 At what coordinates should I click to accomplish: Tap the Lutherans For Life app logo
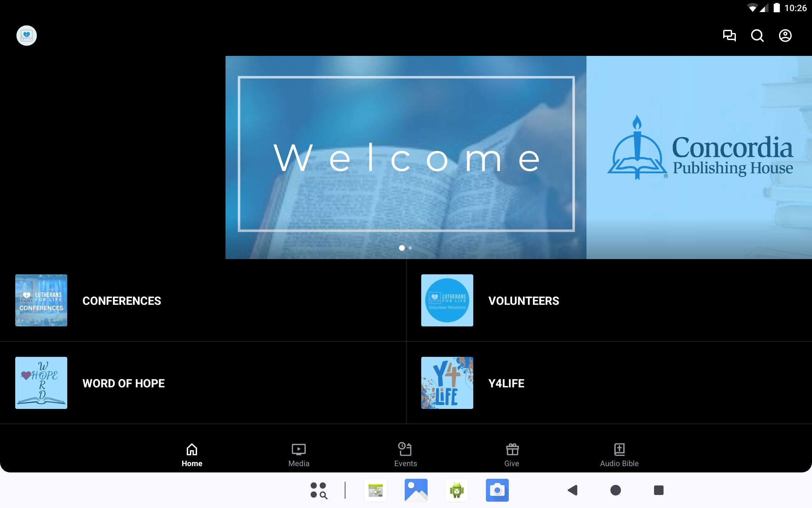click(27, 35)
